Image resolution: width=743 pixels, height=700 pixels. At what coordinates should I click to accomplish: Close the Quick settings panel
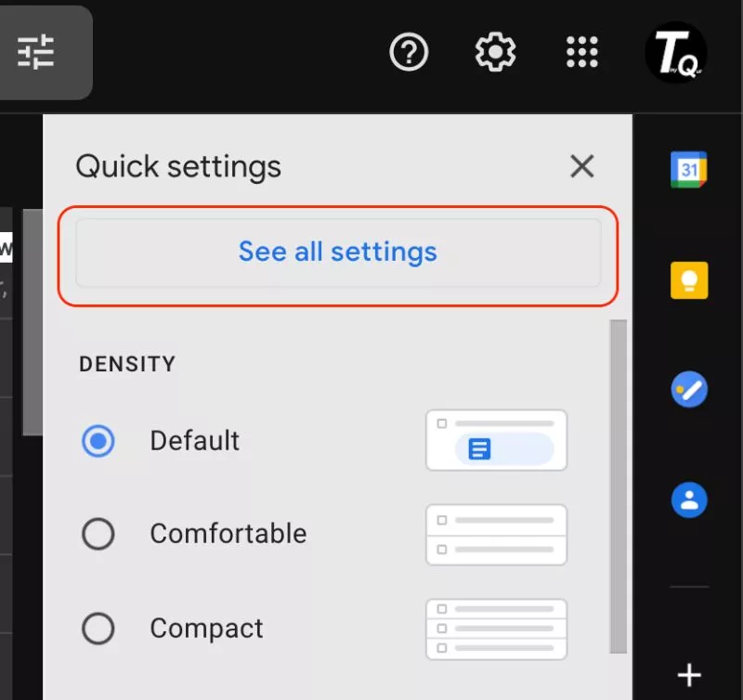(582, 166)
